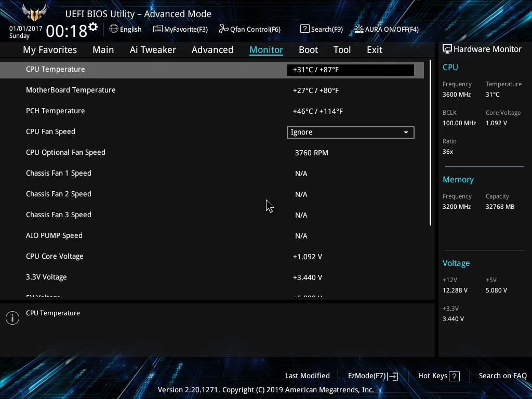Open Last Modified settings
This screenshot has height=399, width=532.
(308, 376)
